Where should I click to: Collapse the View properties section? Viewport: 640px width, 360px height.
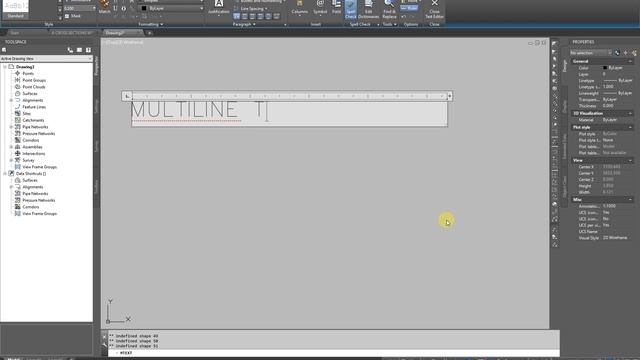[x=630, y=160]
